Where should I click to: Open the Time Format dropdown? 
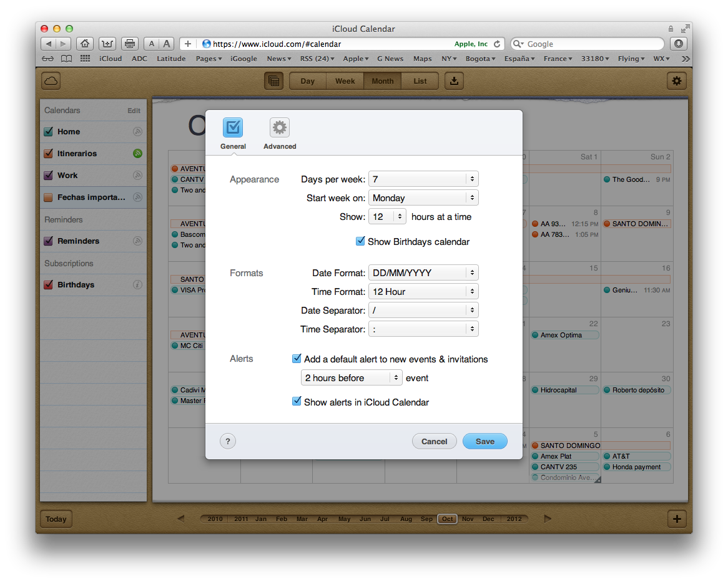[x=423, y=291]
